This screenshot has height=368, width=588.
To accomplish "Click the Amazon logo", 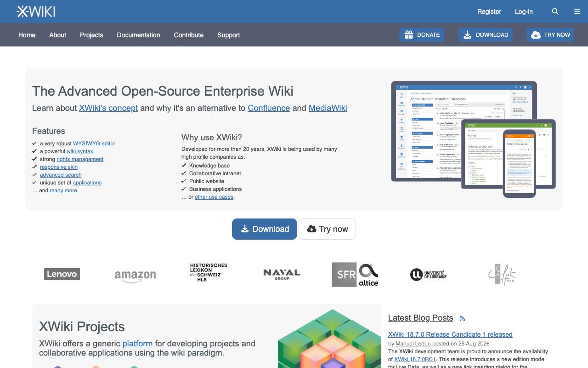I will point(135,276).
